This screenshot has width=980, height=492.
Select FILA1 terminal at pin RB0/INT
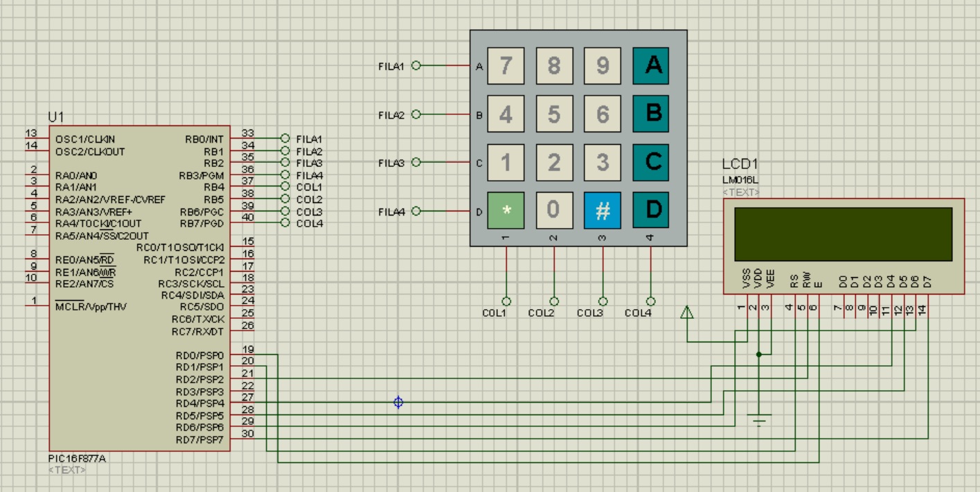pyautogui.click(x=284, y=139)
